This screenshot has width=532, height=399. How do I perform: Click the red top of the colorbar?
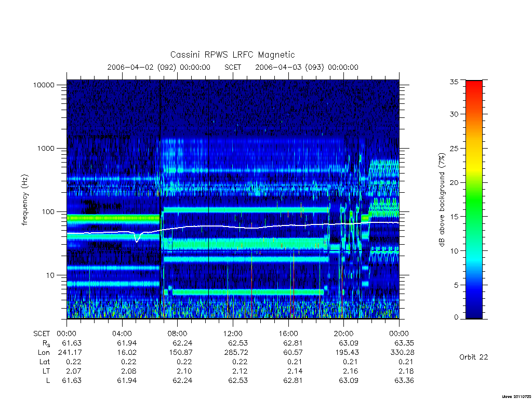(474, 85)
